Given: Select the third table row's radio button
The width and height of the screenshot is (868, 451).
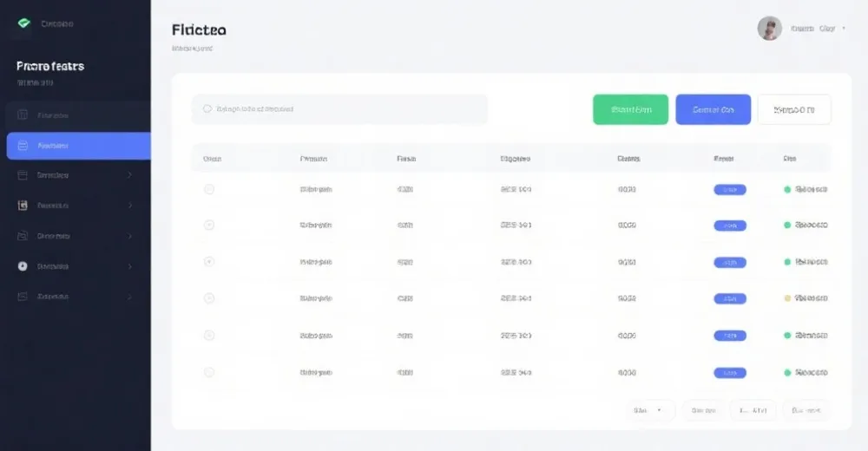Looking at the screenshot, I should coord(209,261).
